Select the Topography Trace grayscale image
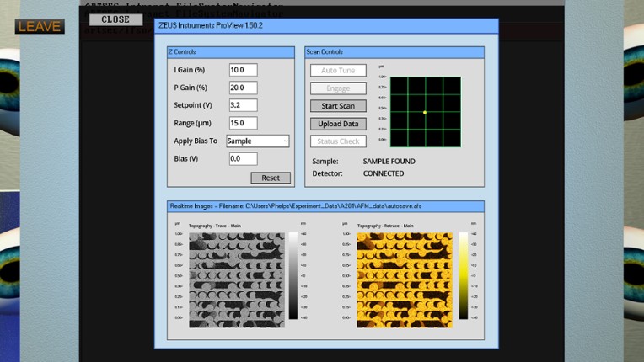This screenshot has height=362, width=644. (236, 279)
